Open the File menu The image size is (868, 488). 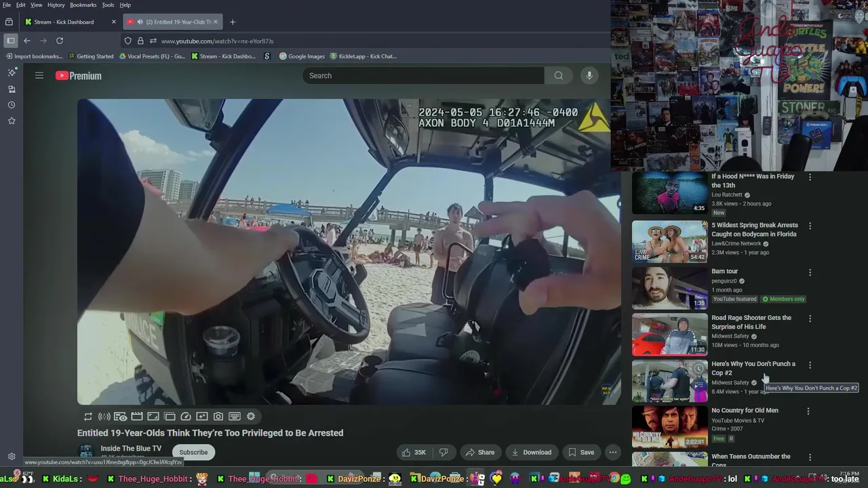(7, 5)
